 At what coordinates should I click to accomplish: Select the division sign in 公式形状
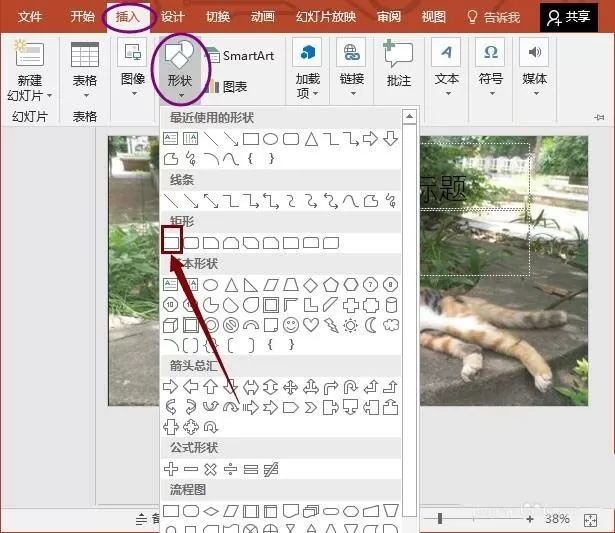(231, 469)
